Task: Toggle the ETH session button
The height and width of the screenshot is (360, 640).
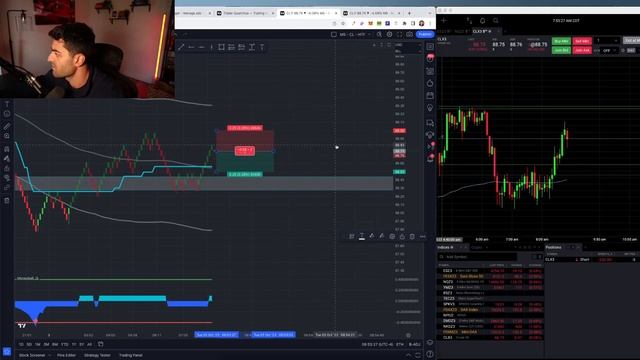Action: [399, 344]
